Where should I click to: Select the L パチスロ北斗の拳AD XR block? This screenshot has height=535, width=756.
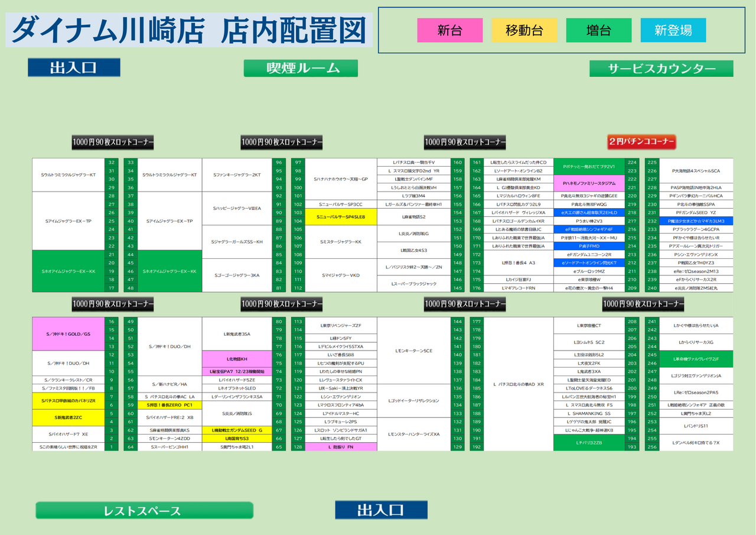point(518,384)
